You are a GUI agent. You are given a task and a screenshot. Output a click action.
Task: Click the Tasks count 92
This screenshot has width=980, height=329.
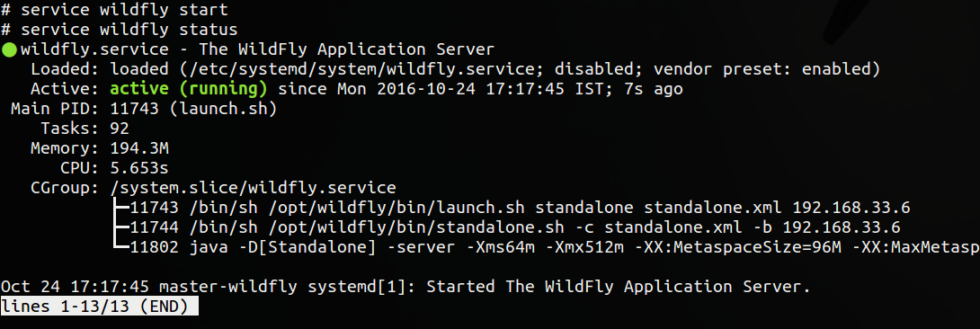tap(120, 129)
